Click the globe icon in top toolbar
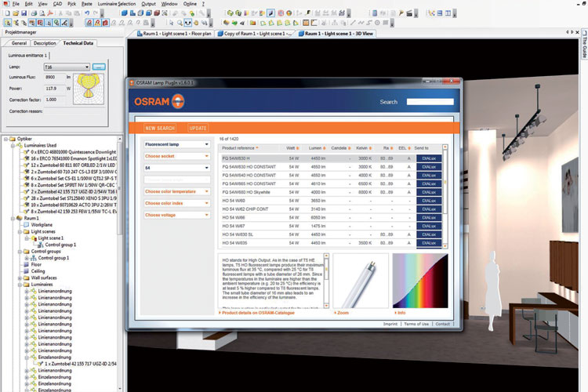The width and height of the screenshot is (588, 392). click(289, 13)
